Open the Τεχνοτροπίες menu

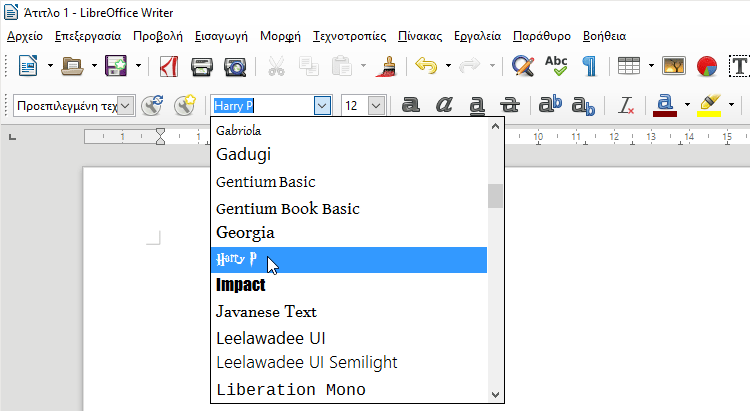(349, 36)
